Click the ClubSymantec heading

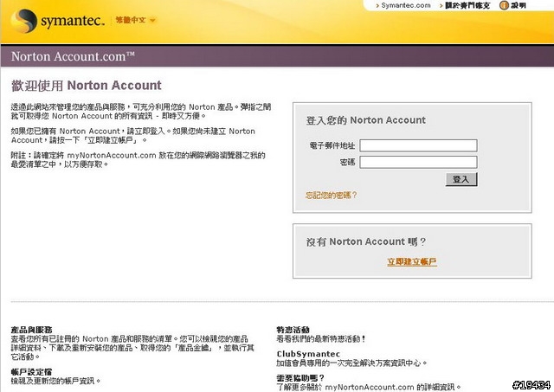coord(308,354)
